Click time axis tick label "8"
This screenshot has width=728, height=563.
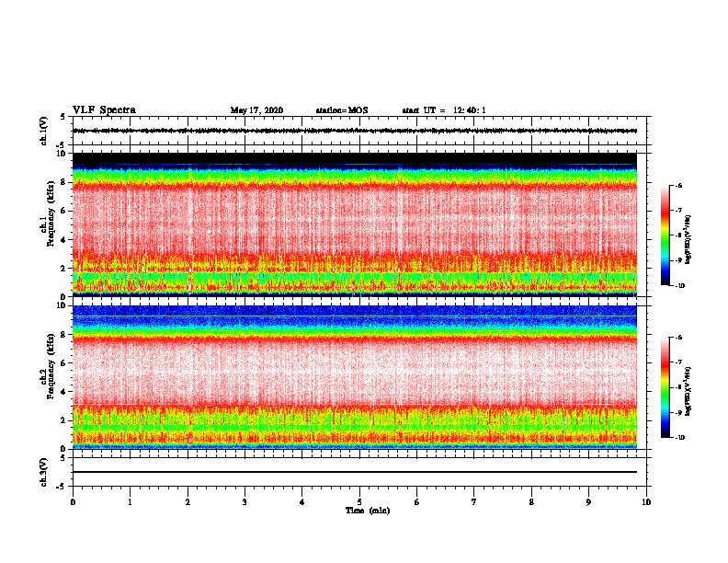pos(531,502)
